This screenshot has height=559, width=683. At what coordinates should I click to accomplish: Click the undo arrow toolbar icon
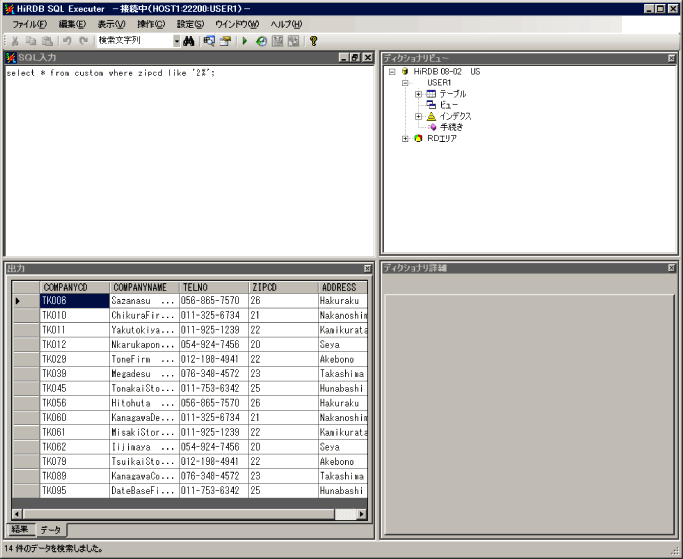click(x=67, y=41)
